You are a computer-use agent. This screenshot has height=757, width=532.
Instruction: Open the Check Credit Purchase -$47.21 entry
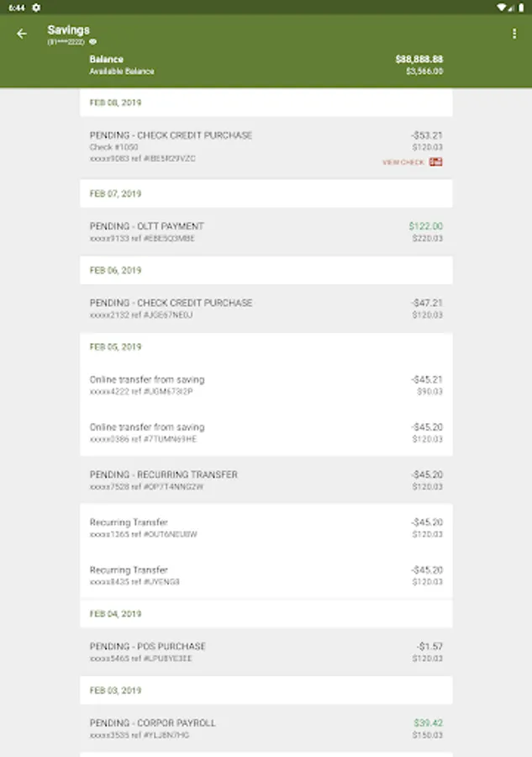[x=266, y=309]
